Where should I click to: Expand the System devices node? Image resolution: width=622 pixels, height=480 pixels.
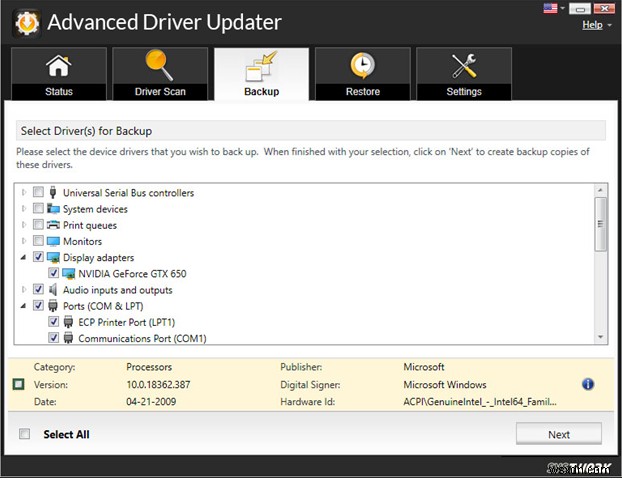[24, 209]
